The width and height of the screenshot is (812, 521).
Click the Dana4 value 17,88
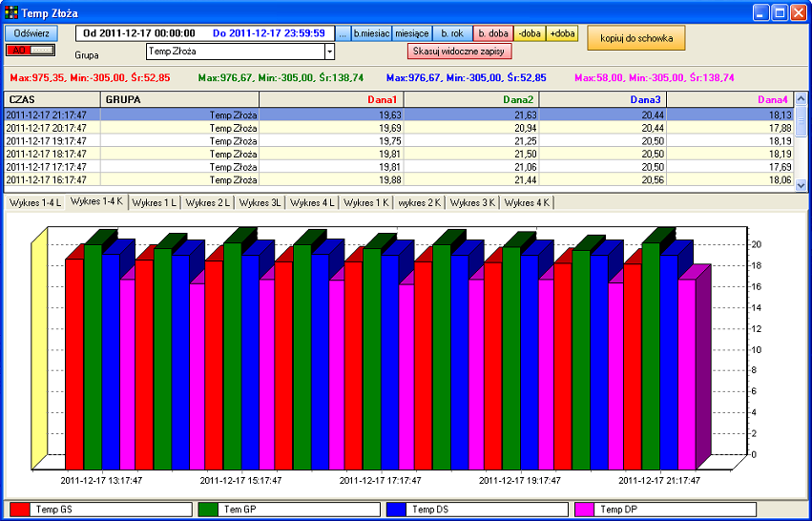click(x=779, y=128)
